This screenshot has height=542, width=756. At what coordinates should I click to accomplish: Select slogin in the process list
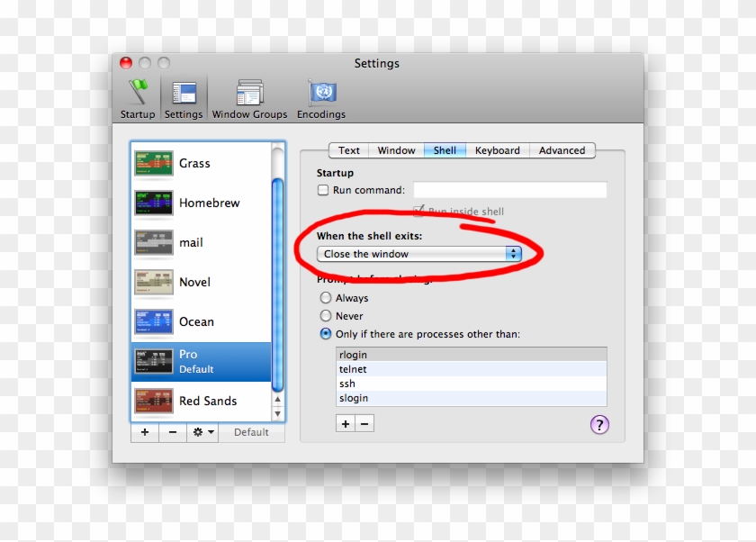472,398
